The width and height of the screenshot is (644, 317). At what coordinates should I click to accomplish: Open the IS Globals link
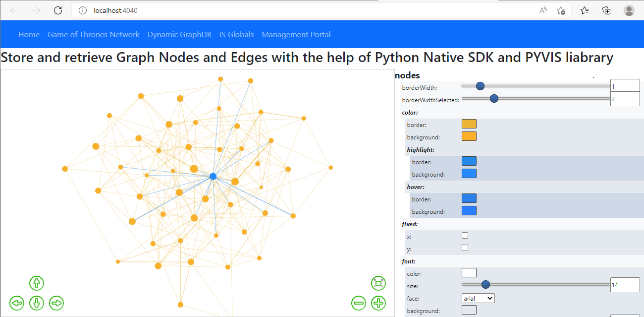tap(236, 35)
